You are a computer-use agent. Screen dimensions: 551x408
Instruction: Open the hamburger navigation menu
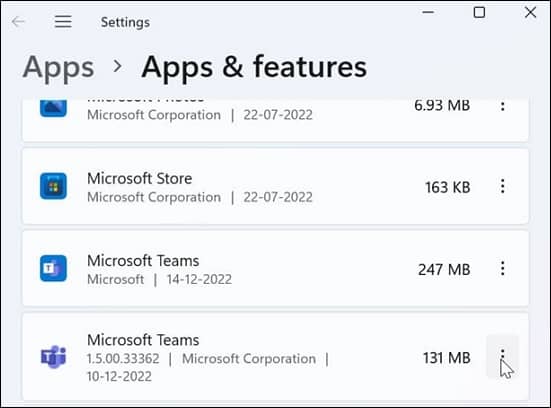pos(63,22)
